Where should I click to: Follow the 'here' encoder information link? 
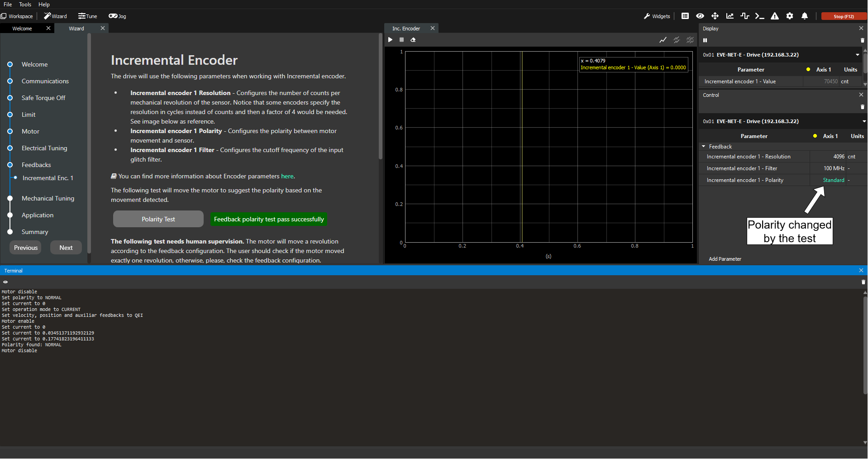(x=287, y=177)
